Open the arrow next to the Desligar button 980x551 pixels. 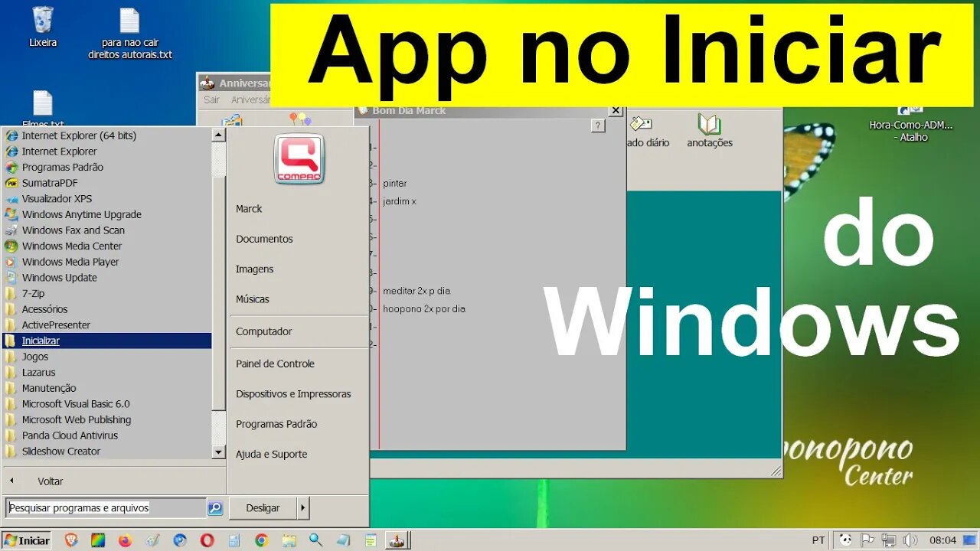(303, 507)
